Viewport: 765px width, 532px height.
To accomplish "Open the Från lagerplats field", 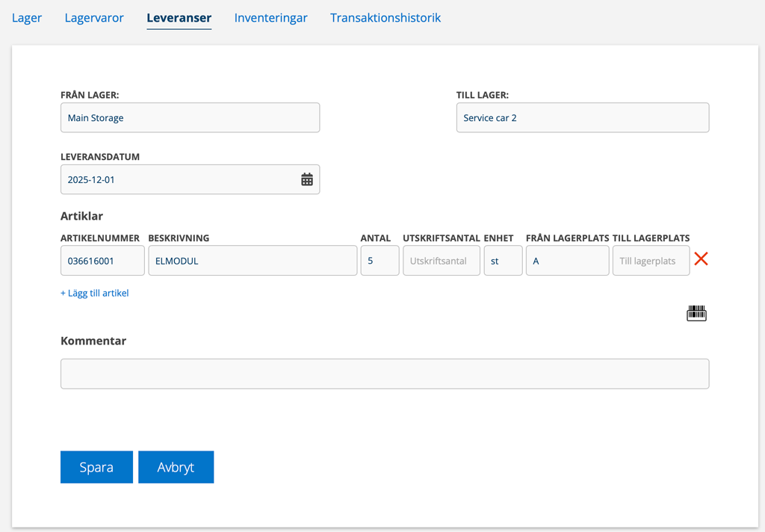I will (567, 262).
